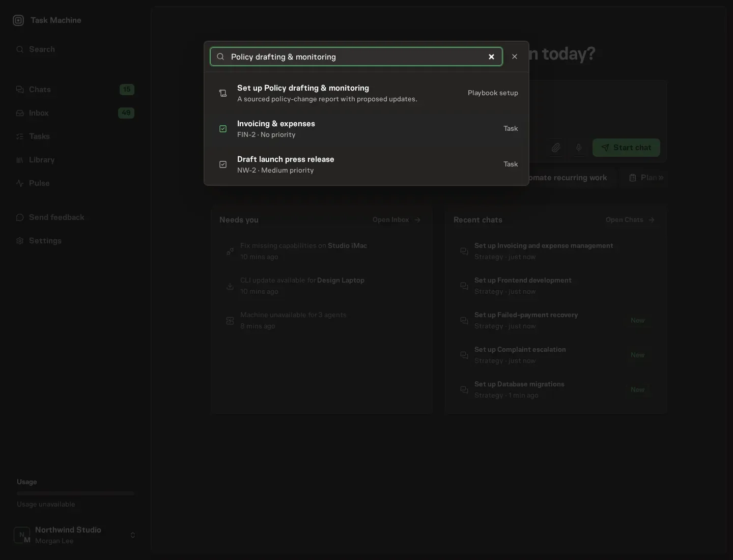Open Set up Policy drafting & monitoring result

click(366, 93)
